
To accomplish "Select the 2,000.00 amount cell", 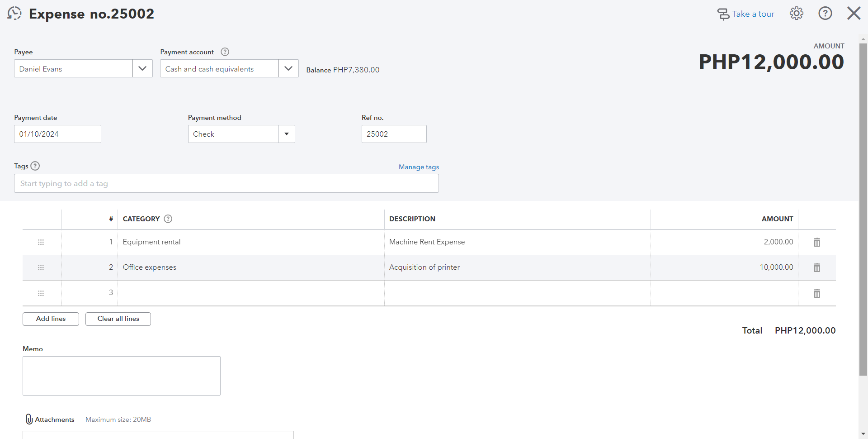I will click(724, 242).
